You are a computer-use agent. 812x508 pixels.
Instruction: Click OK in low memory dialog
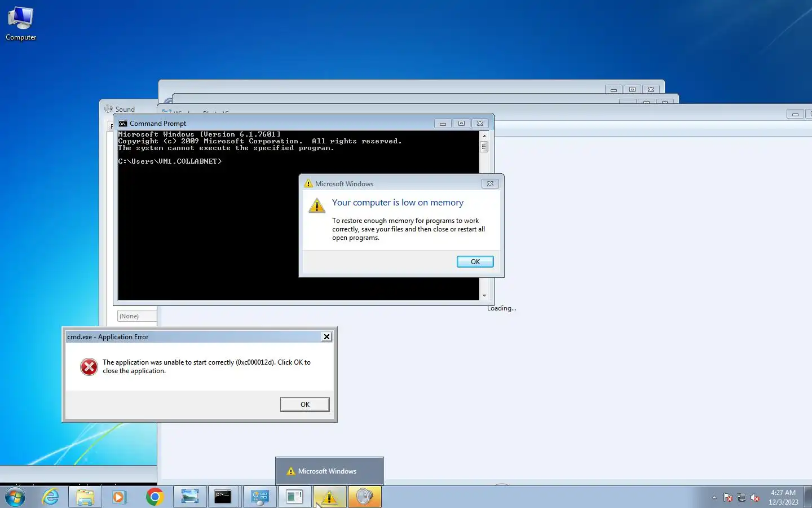tap(475, 262)
